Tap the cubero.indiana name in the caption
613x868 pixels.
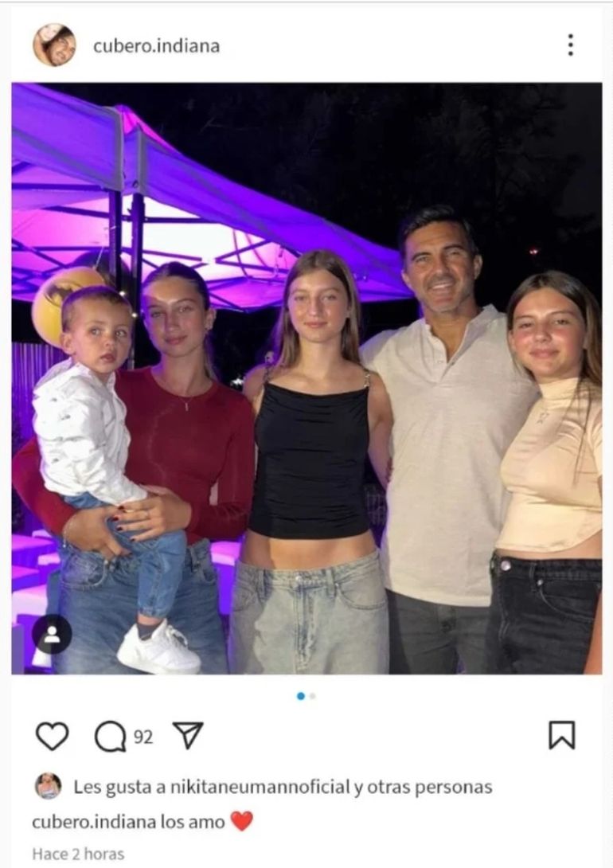click(x=95, y=822)
